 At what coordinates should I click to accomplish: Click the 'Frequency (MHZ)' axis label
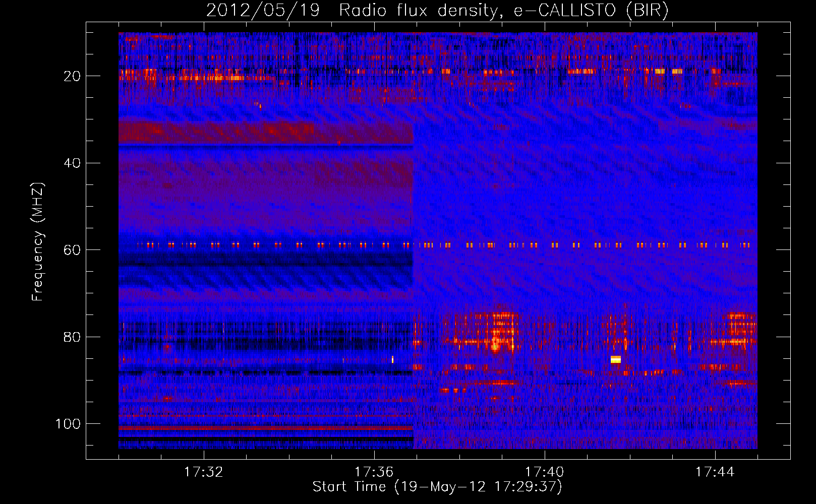coord(38,242)
